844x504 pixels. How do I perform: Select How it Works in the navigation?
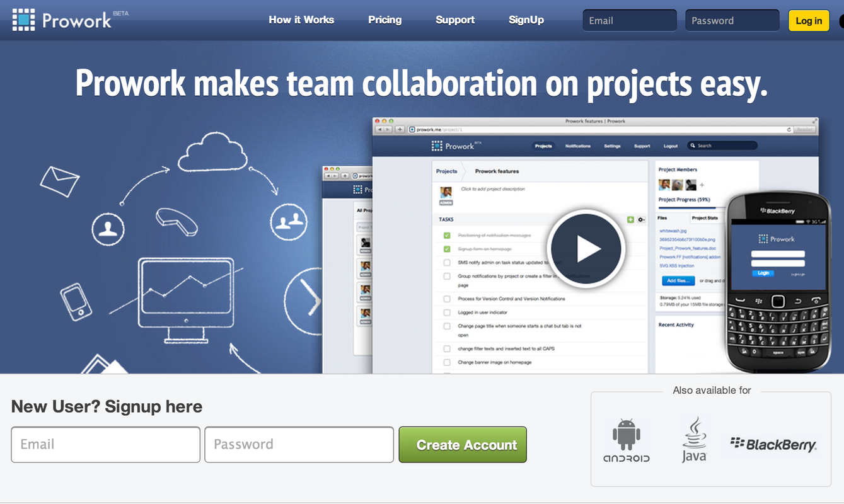point(301,20)
